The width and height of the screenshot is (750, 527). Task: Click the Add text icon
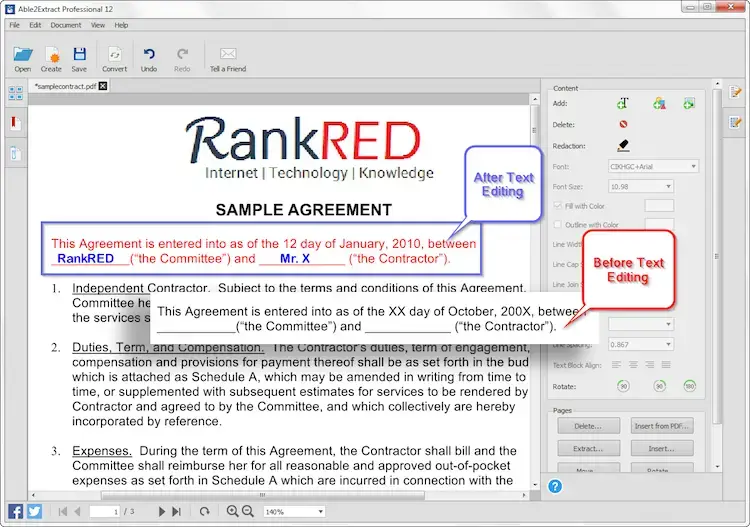tap(622, 103)
